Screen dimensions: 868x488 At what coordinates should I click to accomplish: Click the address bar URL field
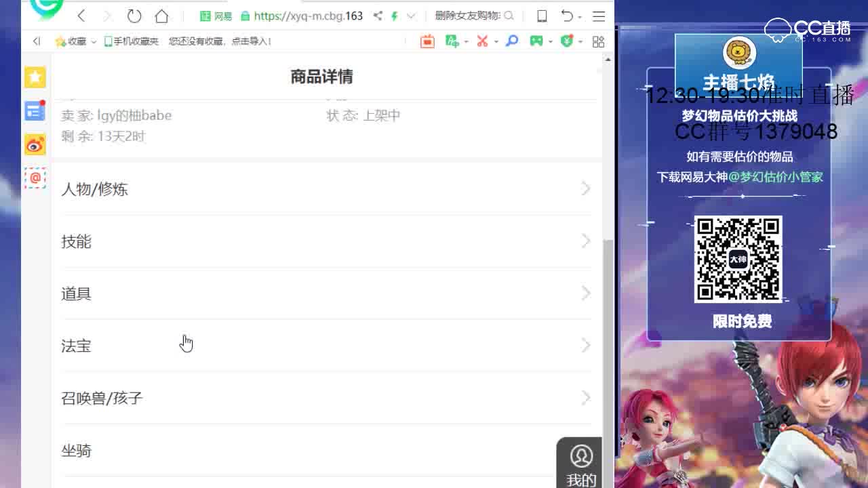309,16
